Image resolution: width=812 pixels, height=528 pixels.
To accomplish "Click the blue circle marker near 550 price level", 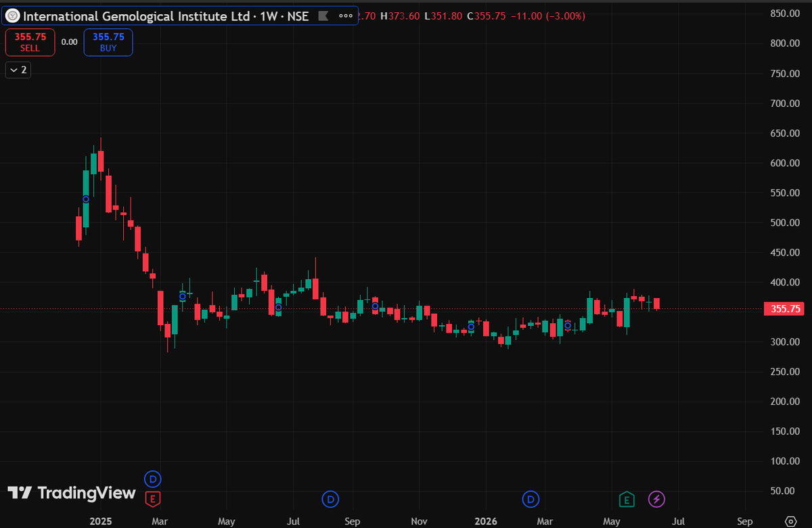I will pyautogui.click(x=86, y=199).
